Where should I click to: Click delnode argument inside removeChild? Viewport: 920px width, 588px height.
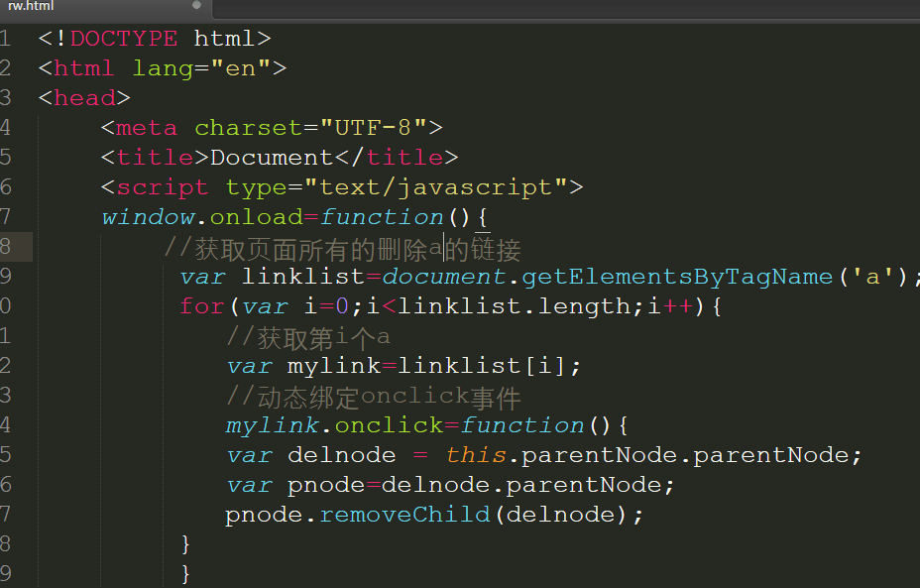[560, 516]
